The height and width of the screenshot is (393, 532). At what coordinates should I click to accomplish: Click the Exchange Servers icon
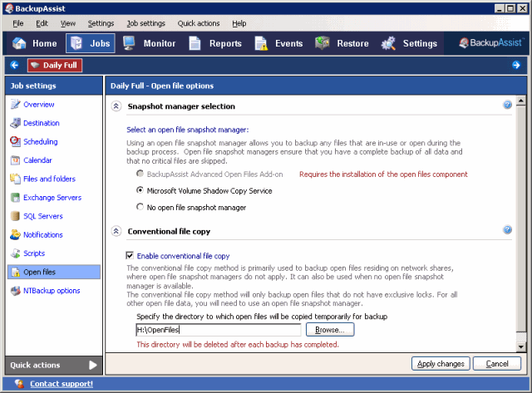click(15, 198)
